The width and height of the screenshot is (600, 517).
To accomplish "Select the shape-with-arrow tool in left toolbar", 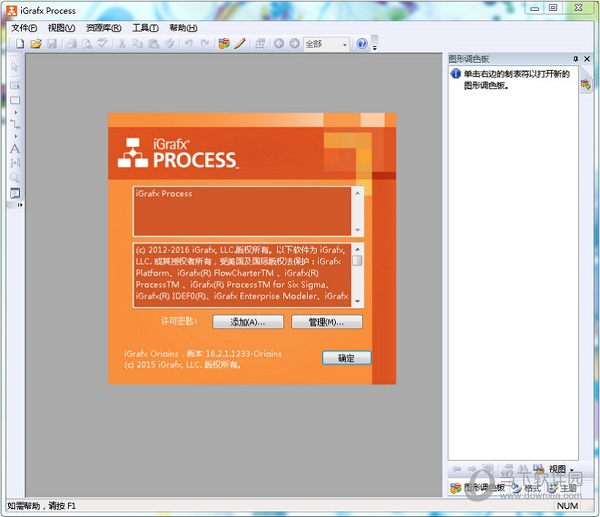I will click(15, 86).
